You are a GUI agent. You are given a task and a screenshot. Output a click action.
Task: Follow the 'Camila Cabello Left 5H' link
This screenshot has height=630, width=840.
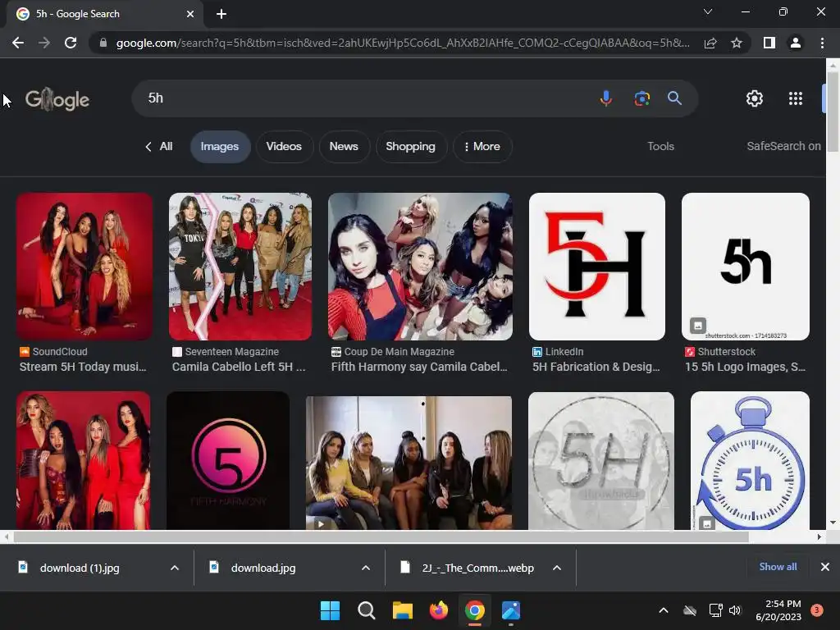(239, 367)
